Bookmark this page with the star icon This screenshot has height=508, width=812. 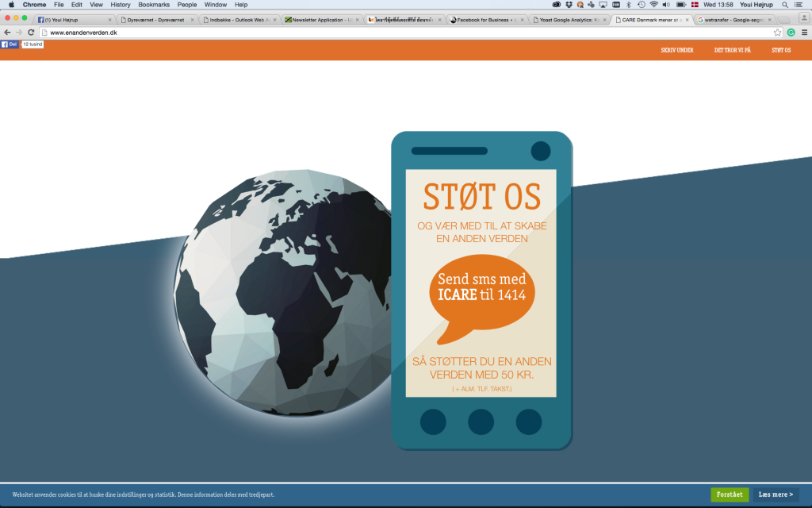point(778,33)
